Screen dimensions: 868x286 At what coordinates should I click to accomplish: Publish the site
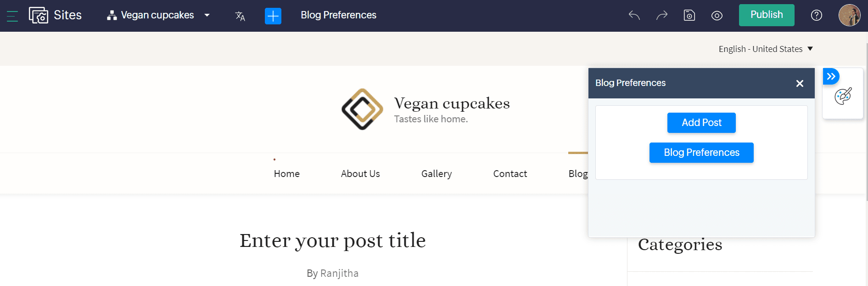tap(767, 15)
